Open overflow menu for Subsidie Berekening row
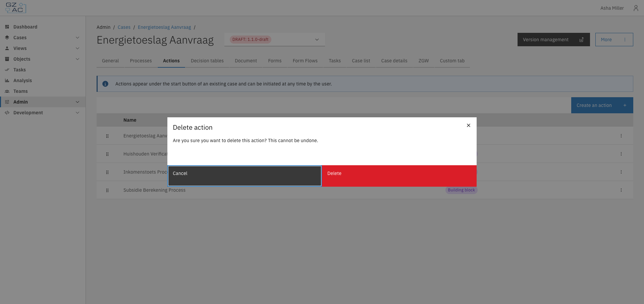This screenshot has width=644, height=304. click(621, 190)
